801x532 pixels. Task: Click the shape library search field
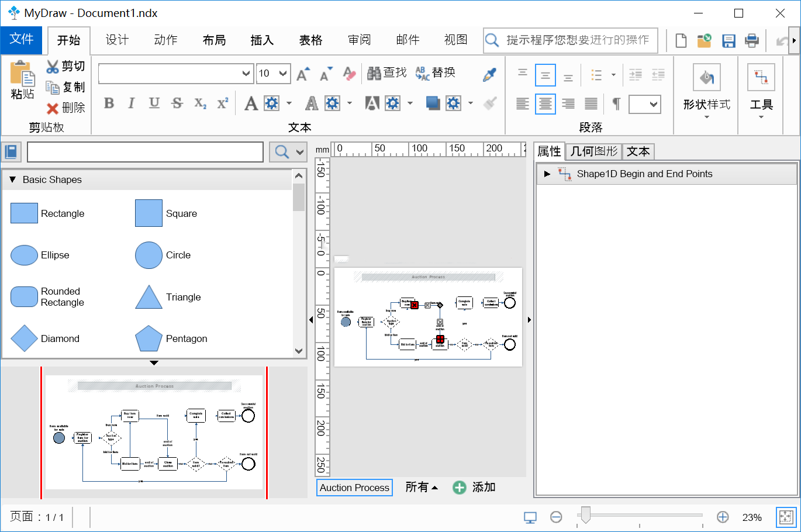coord(145,152)
